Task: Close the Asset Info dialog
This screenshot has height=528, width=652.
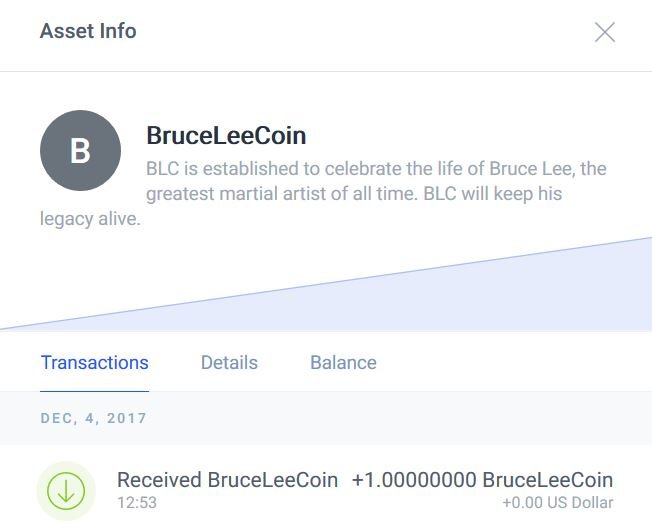Action: click(x=604, y=32)
